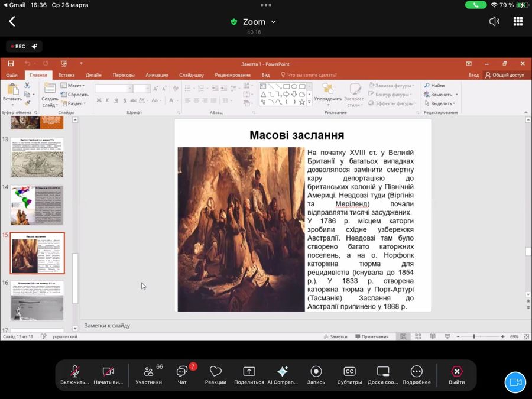The image size is (532, 399).
Task: Open the Zoom meeting title dropdown
Action: click(x=254, y=22)
